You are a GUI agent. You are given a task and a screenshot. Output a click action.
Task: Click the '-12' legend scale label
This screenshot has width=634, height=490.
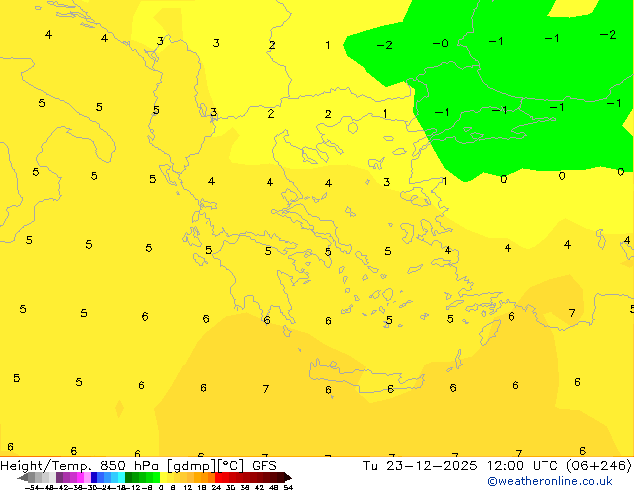pyautogui.click(x=135, y=487)
